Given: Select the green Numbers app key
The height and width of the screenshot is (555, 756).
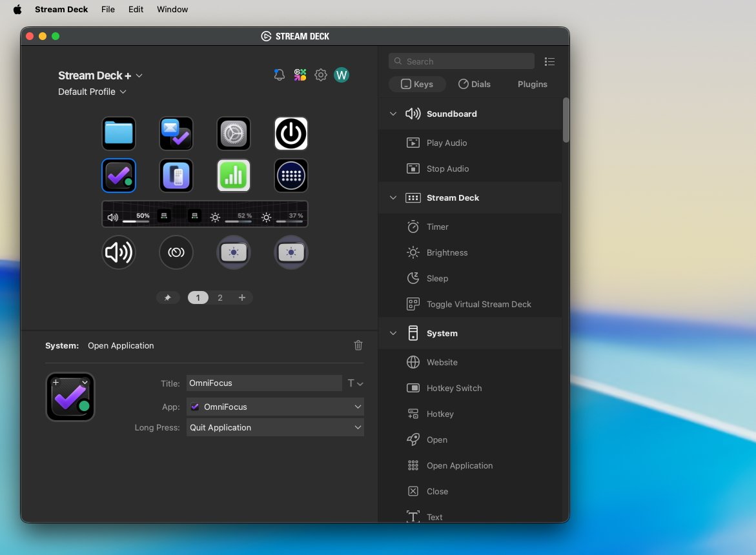Looking at the screenshot, I should 234,176.
